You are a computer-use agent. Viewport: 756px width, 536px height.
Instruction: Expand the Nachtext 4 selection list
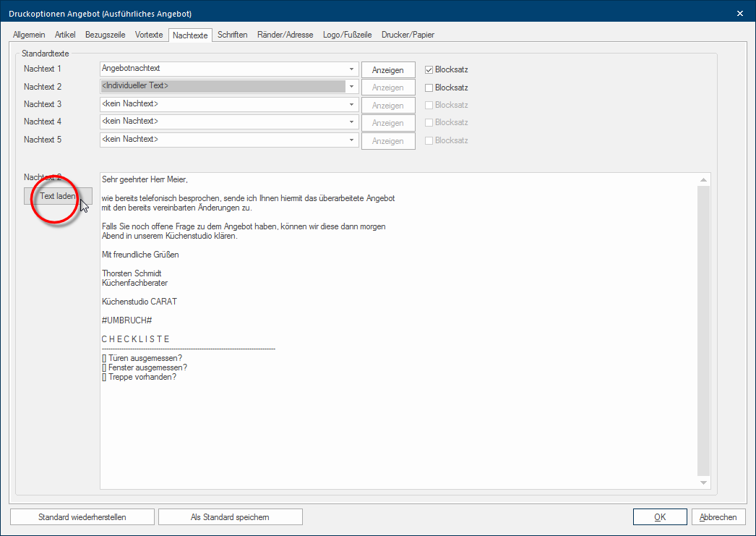[351, 122]
